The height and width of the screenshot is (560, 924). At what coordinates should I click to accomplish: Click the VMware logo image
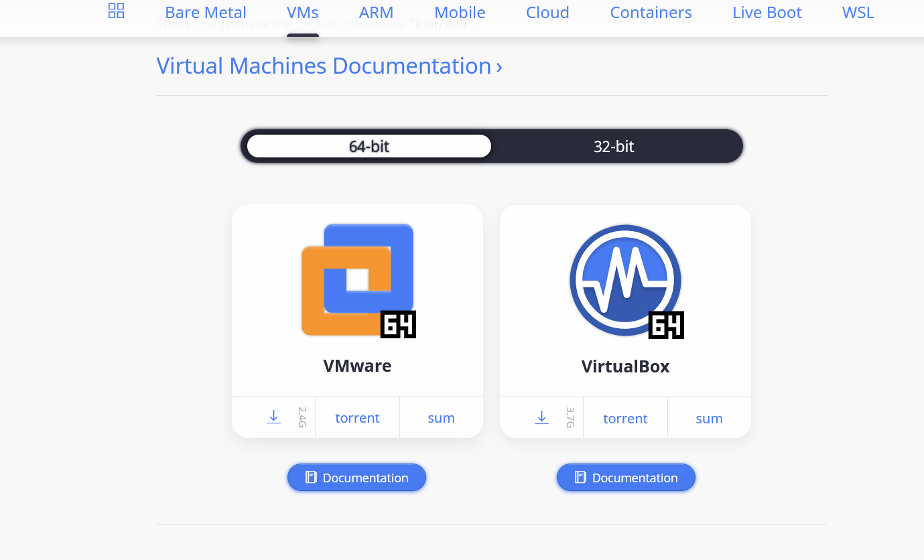point(358,280)
